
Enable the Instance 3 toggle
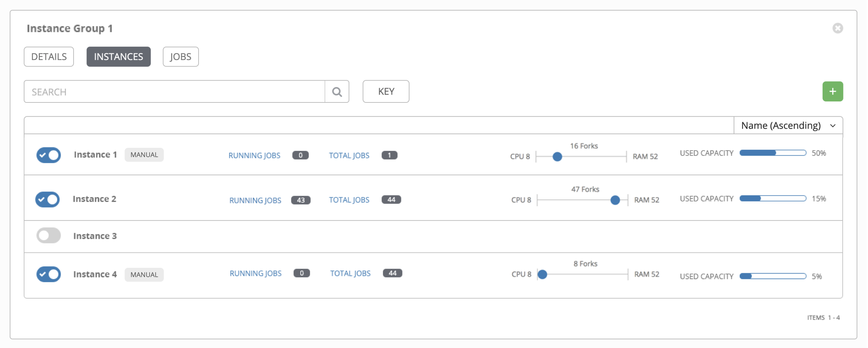point(48,236)
